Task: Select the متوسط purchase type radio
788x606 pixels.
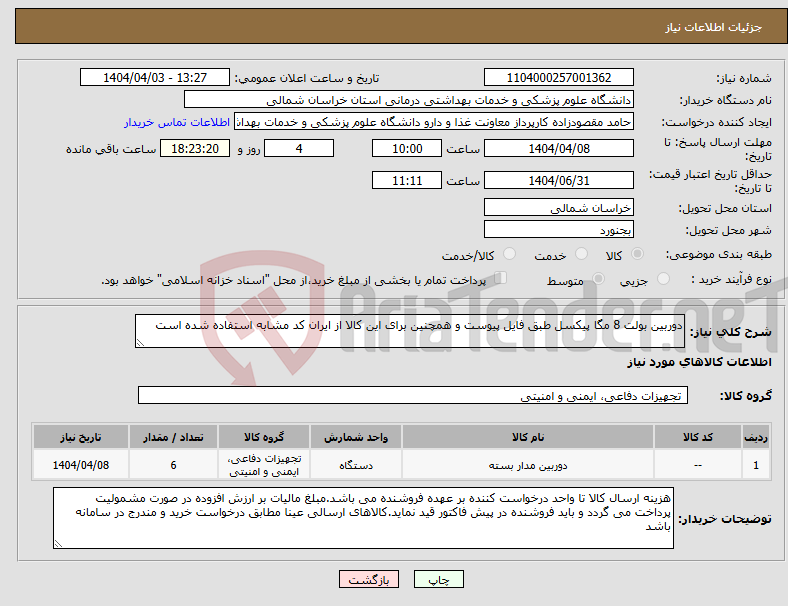Action: pyautogui.click(x=598, y=278)
